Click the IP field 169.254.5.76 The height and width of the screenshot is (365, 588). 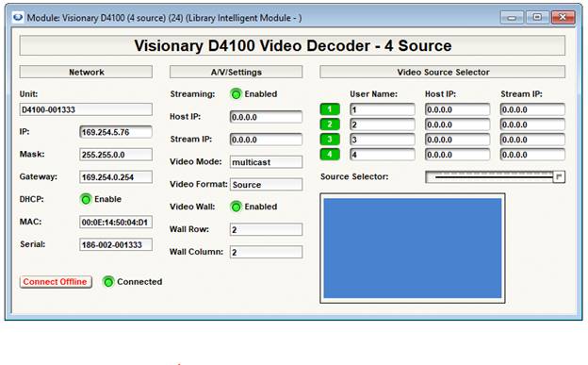116,132
